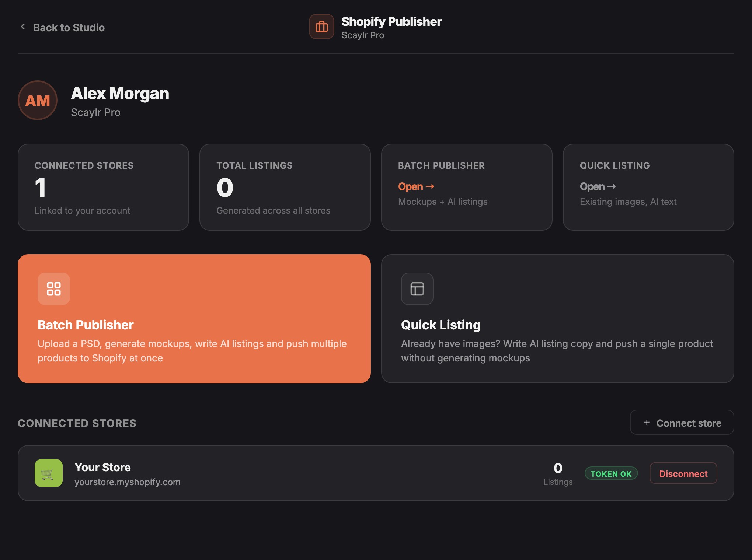Click the 0 Listings count in store row
Image resolution: width=752 pixels, height=560 pixels.
coord(558,474)
